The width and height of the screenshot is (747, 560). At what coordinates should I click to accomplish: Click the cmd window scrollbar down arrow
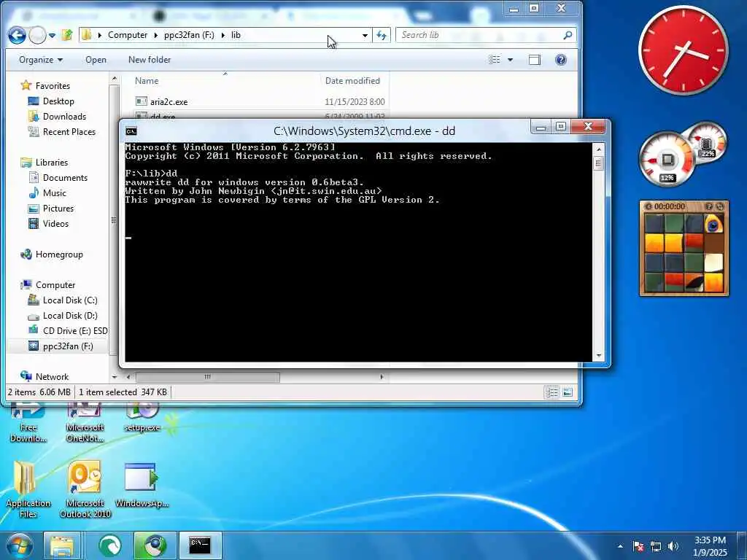coord(599,356)
